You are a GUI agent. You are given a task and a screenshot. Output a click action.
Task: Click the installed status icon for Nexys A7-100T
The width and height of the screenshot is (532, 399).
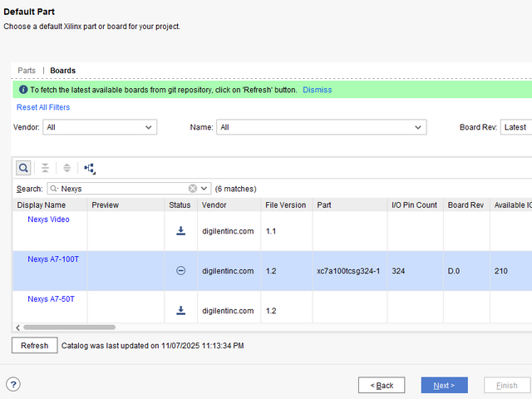coord(180,271)
